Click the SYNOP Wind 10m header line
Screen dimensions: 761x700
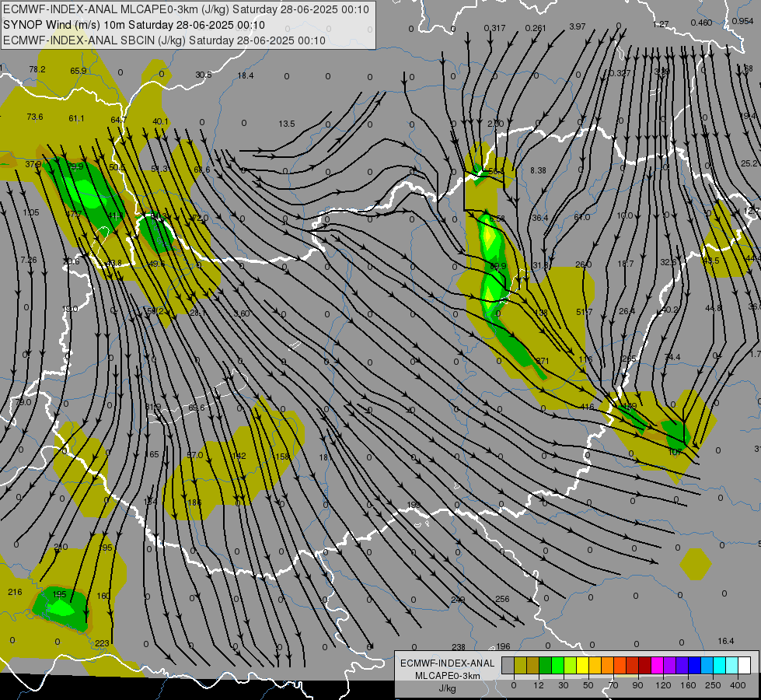[x=134, y=25]
